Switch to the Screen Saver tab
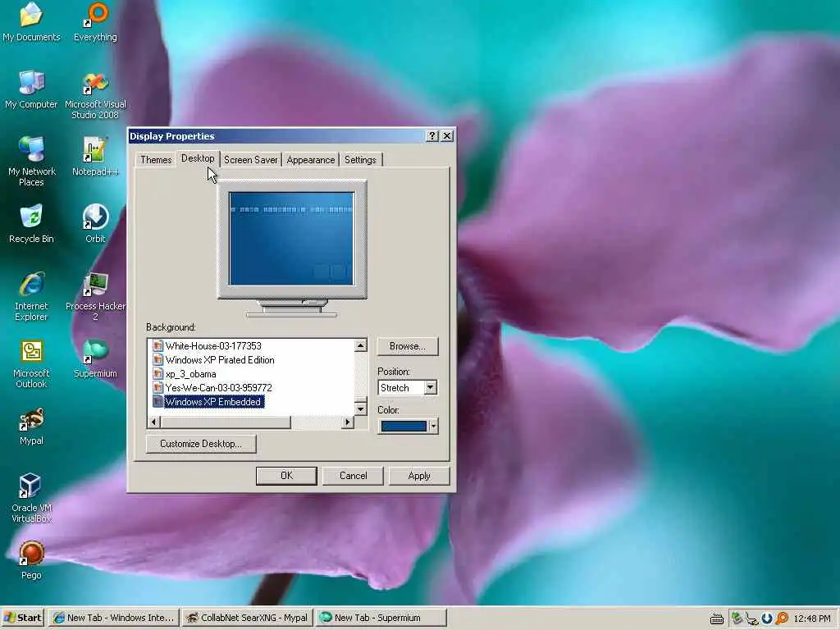The image size is (840, 630). point(251,160)
